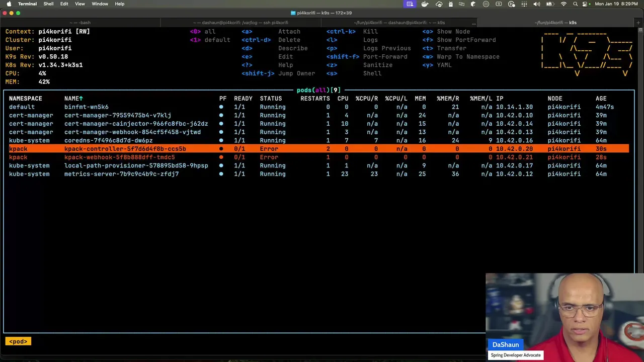Click the NAMESPACE column header
The width and height of the screenshot is (644, 362).
click(x=26, y=99)
